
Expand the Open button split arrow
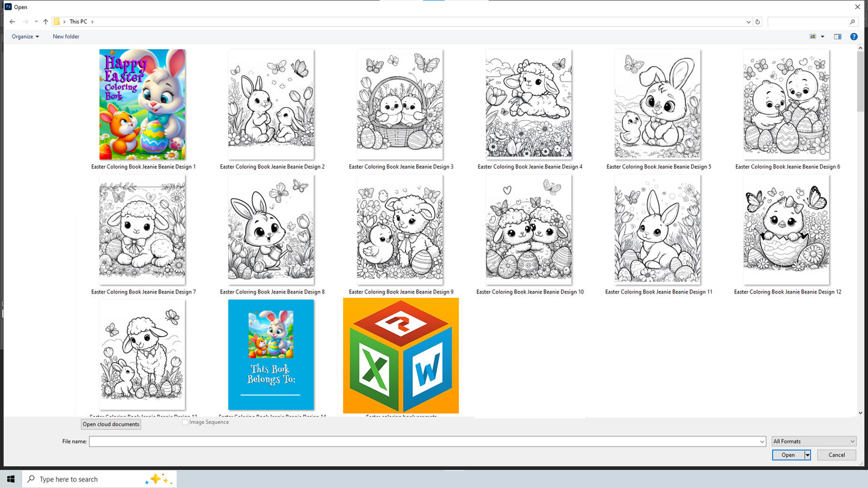click(807, 455)
